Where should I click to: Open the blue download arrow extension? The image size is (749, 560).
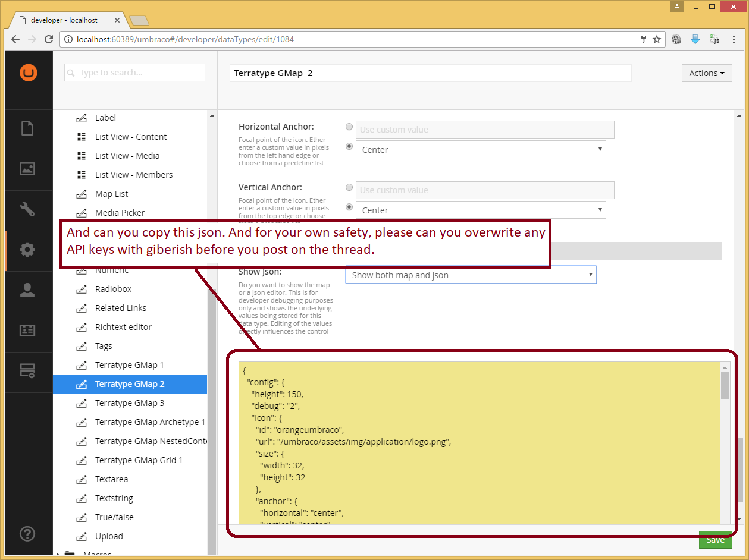pyautogui.click(x=695, y=39)
